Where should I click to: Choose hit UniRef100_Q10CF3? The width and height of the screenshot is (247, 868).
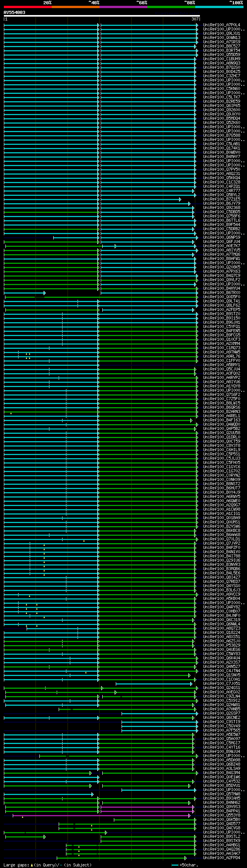click(222, 340)
